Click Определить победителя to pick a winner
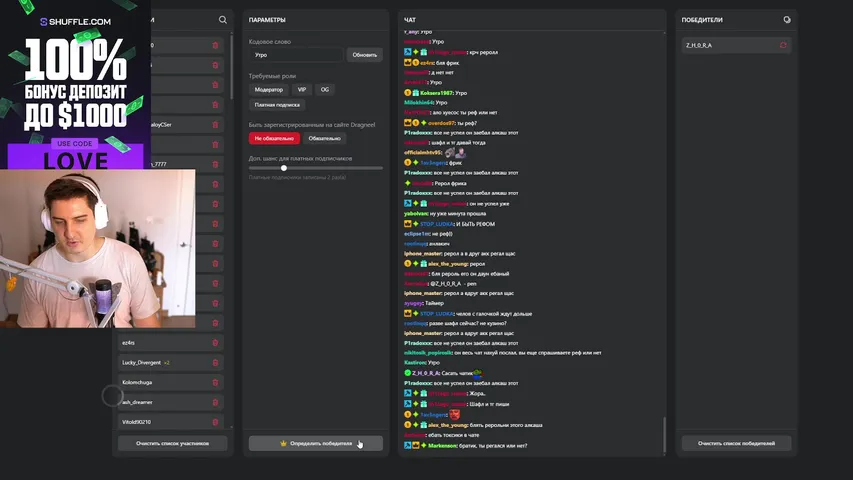853x480 pixels. 316,443
